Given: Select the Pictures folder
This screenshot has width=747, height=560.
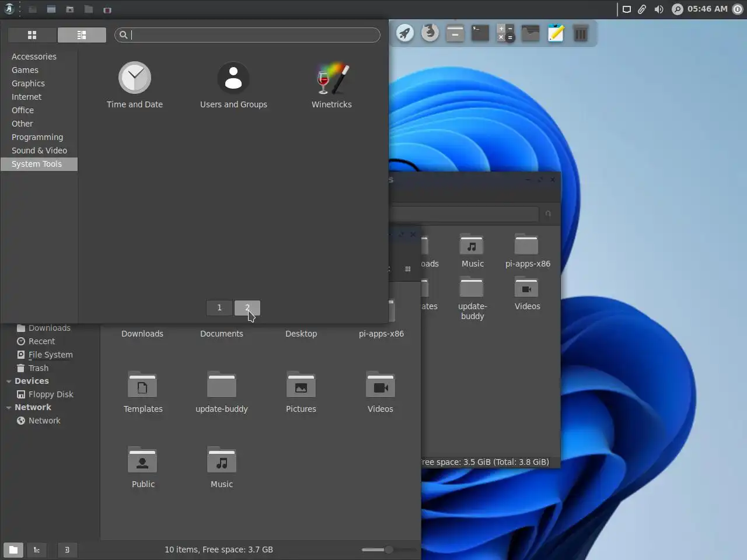Looking at the screenshot, I should [x=301, y=392].
